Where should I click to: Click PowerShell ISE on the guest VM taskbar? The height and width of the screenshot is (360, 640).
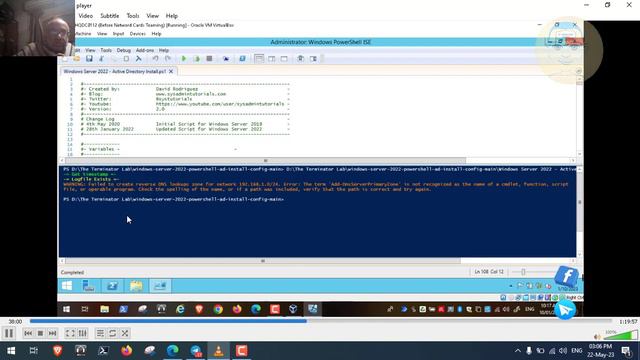coord(160,286)
